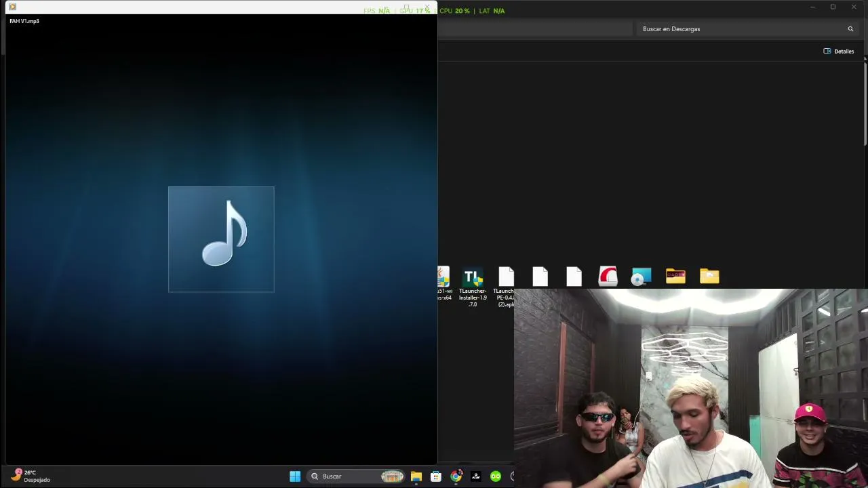
Task: Open the Windows Start menu
Action: click(295, 476)
